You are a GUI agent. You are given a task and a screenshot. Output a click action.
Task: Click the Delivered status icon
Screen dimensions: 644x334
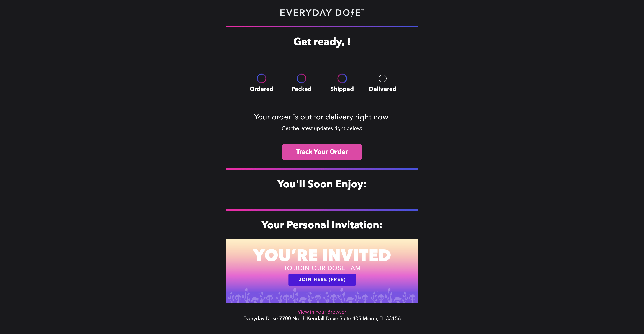click(382, 78)
